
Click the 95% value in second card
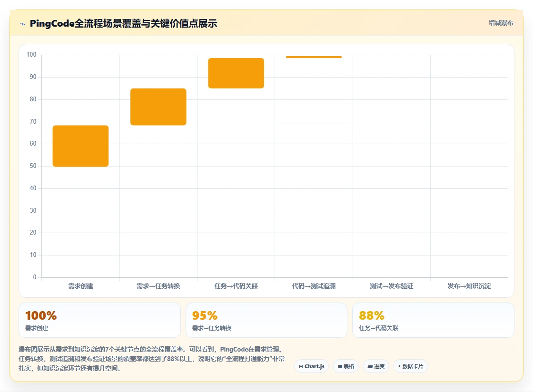coord(205,315)
